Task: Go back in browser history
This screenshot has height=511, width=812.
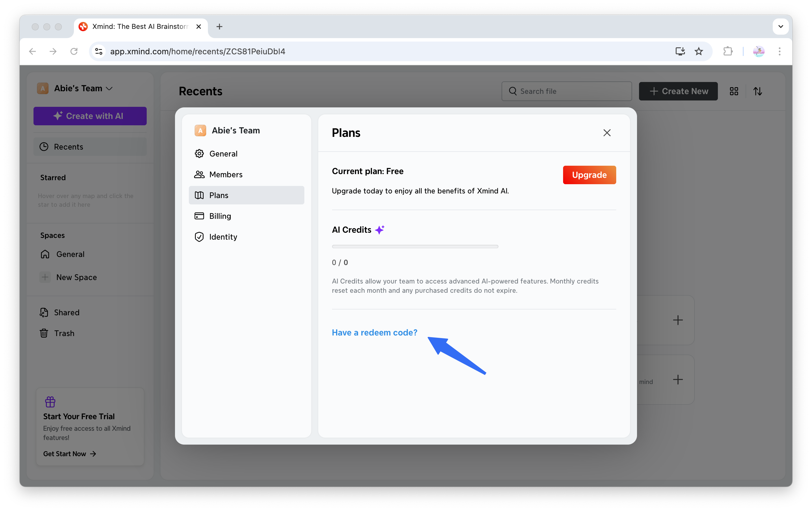Action: coord(32,51)
